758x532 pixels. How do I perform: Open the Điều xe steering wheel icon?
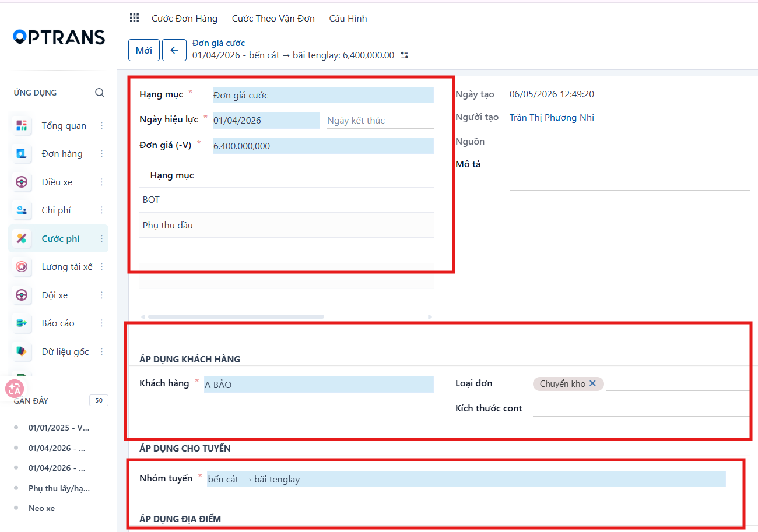(22, 182)
